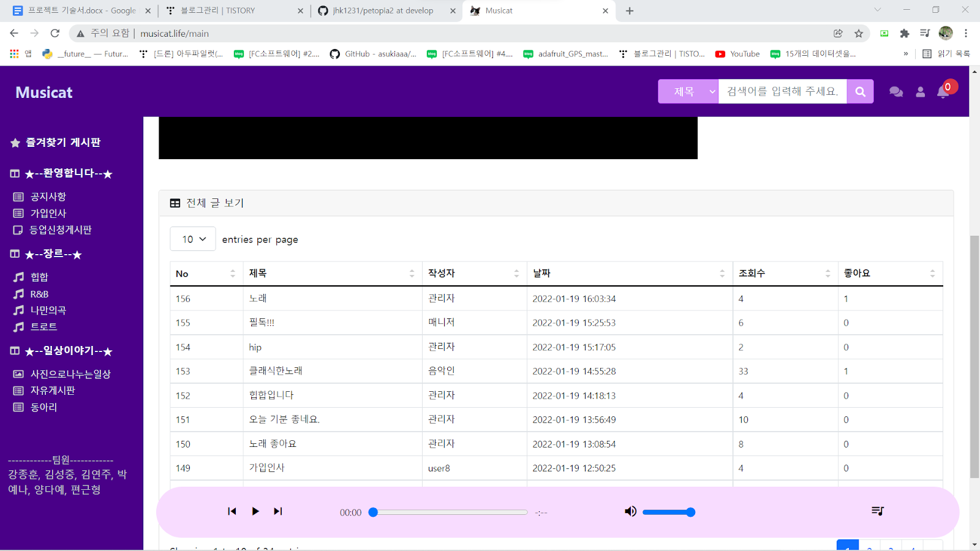Click the search keyword input field

click(x=783, y=91)
